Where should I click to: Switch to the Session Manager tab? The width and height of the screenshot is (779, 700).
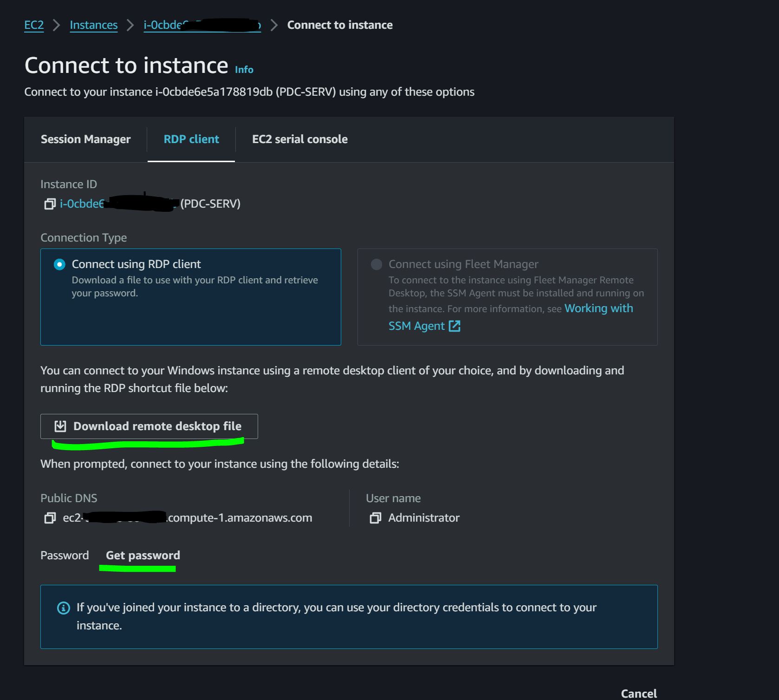pyautogui.click(x=86, y=139)
